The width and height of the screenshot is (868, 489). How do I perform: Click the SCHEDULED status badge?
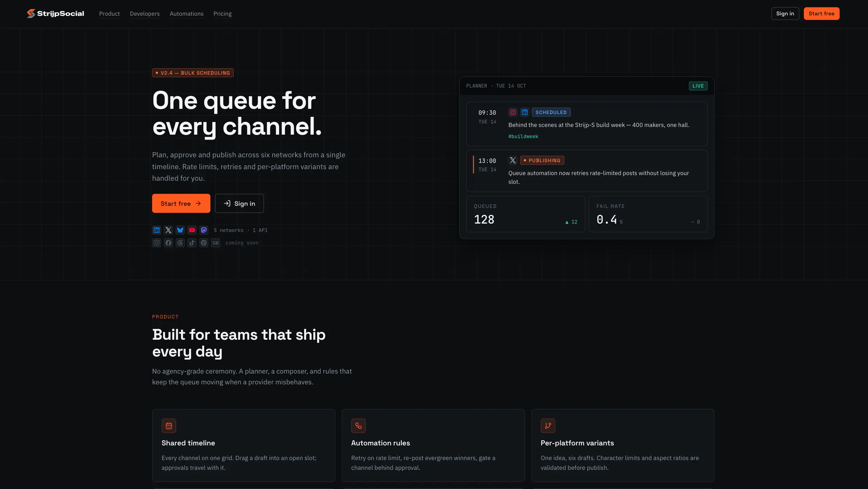pyautogui.click(x=551, y=112)
